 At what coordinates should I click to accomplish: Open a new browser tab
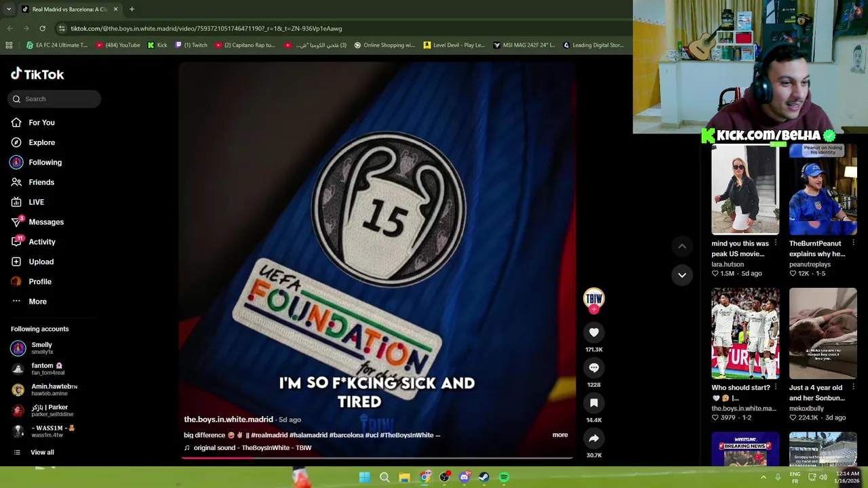[132, 9]
